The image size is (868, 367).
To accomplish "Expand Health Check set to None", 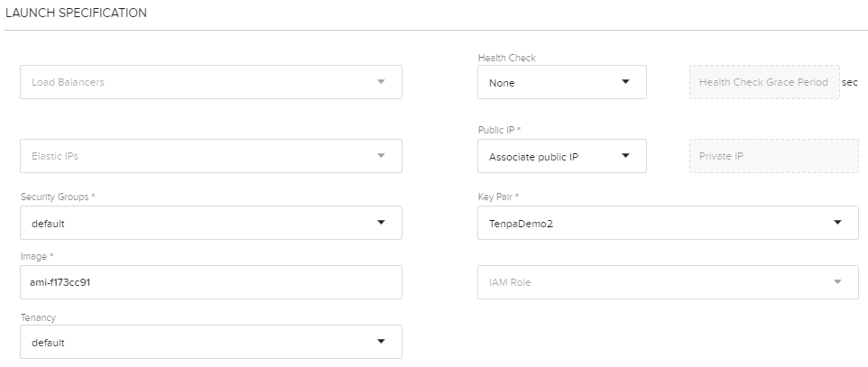I will tap(550, 82).
